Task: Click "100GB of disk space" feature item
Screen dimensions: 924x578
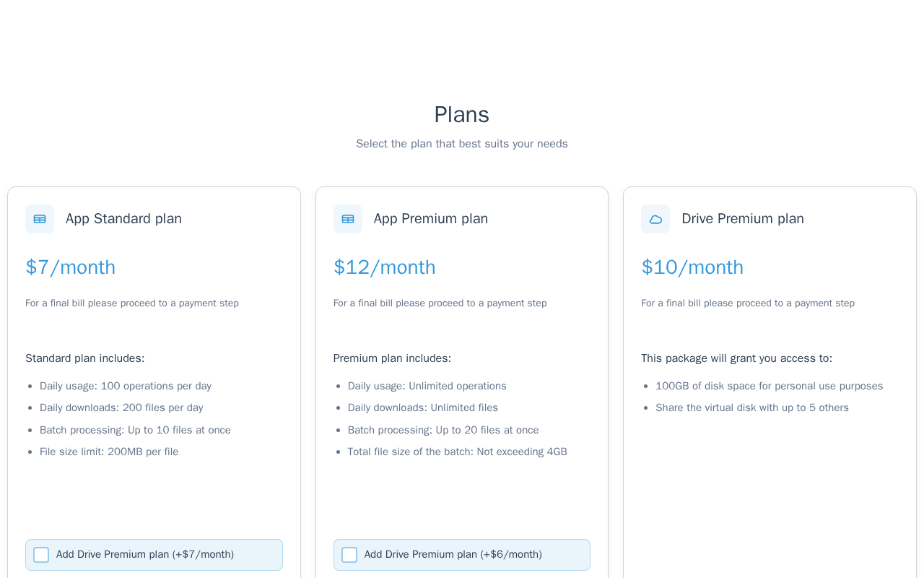Action: tap(769, 386)
